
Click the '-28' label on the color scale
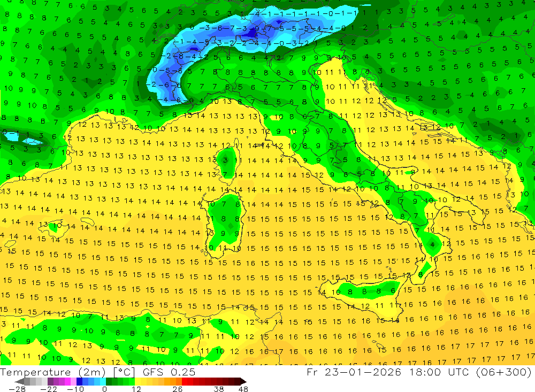click(17, 389)
